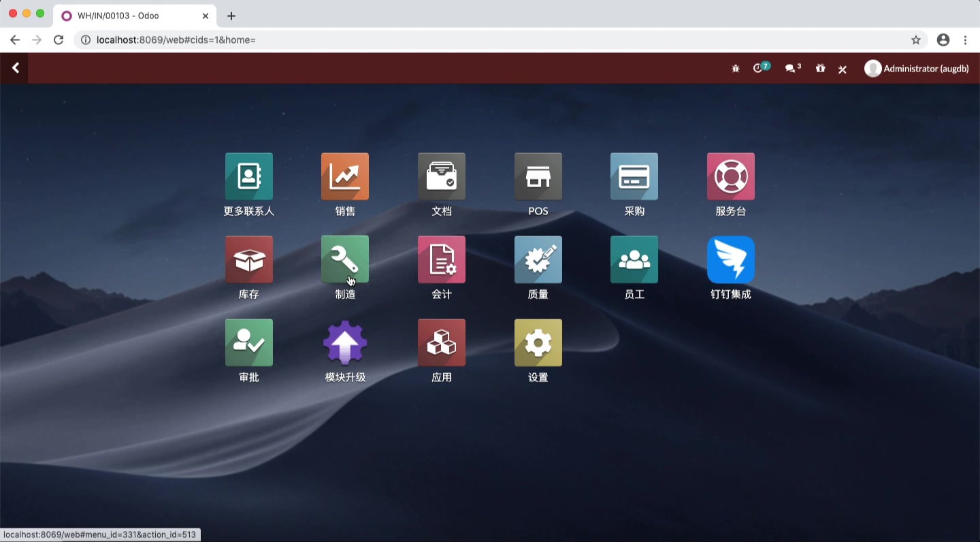Open the 采购 (Purchase) app
This screenshot has width=980, height=542.
pyautogui.click(x=634, y=184)
